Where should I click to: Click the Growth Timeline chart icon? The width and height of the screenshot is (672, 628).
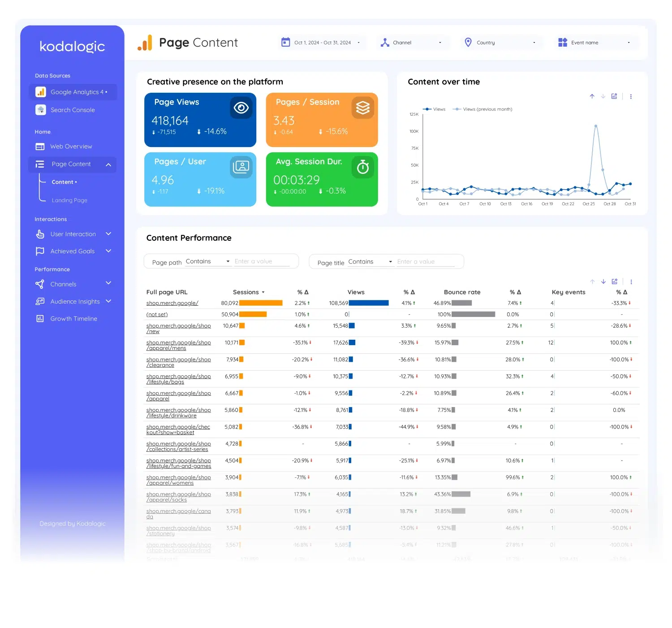(x=40, y=319)
